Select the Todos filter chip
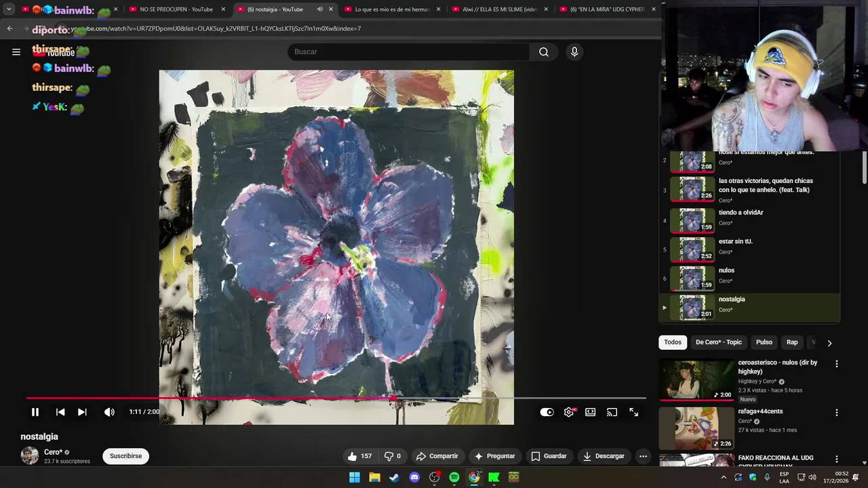868x488 pixels. click(x=673, y=342)
